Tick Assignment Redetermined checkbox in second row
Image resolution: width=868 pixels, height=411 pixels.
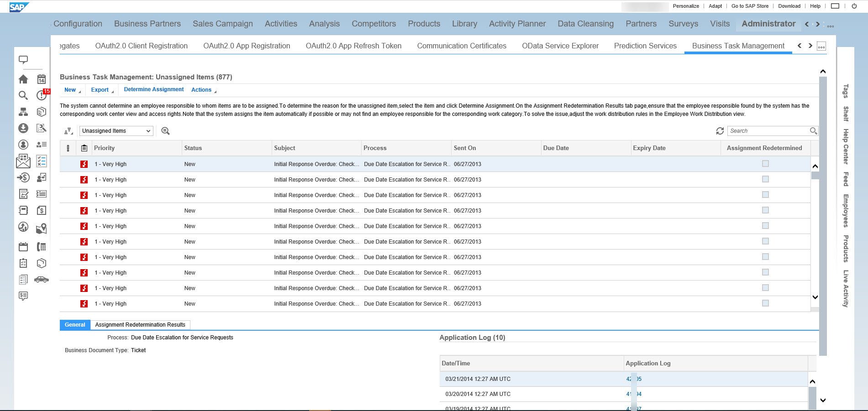click(x=765, y=179)
